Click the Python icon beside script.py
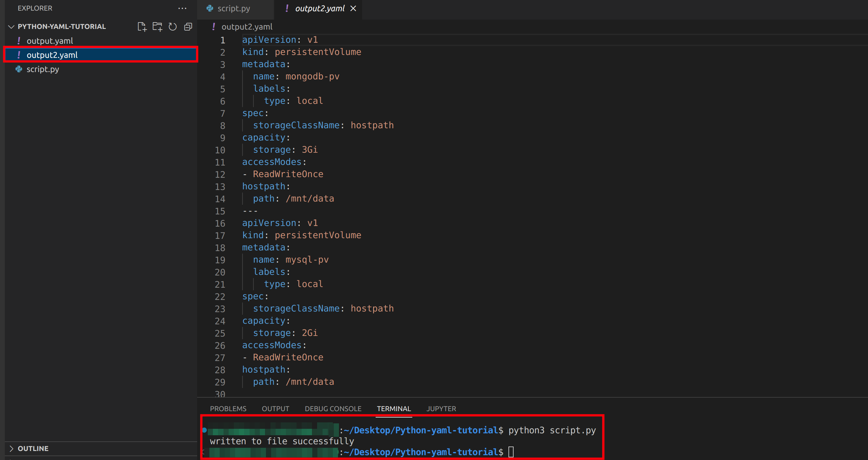This screenshot has width=868, height=460. click(19, 69)
